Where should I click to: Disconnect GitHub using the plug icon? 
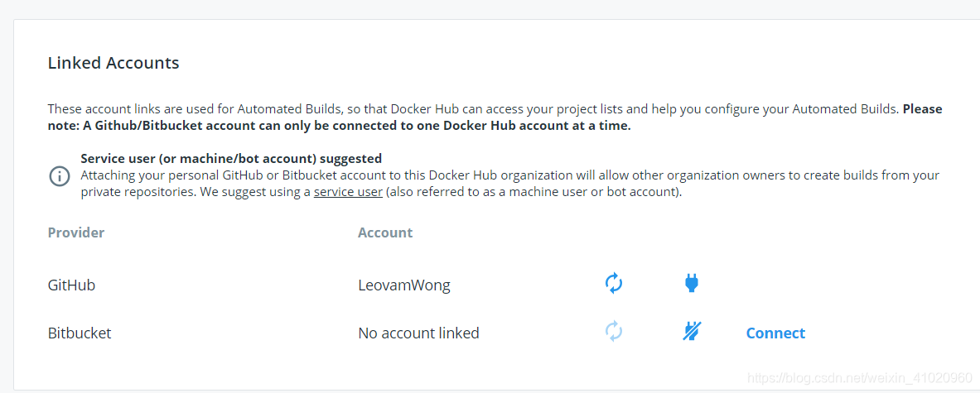pos(691,284)
